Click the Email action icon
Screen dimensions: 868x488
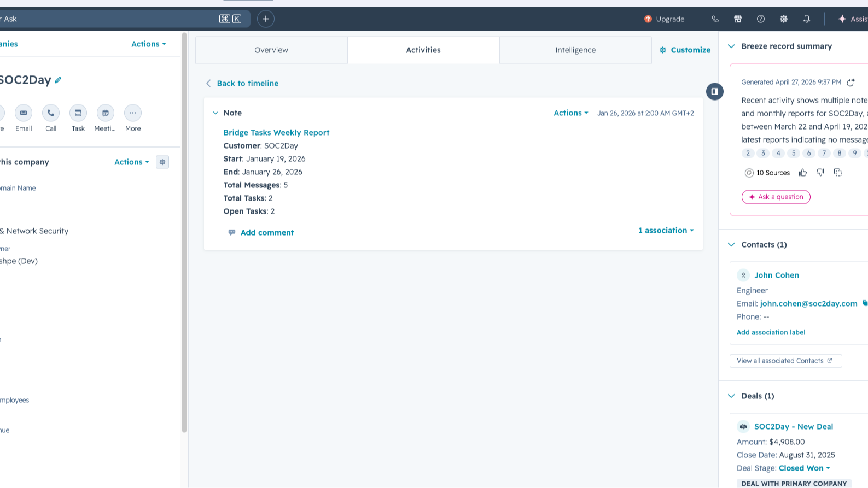[24, 113]
